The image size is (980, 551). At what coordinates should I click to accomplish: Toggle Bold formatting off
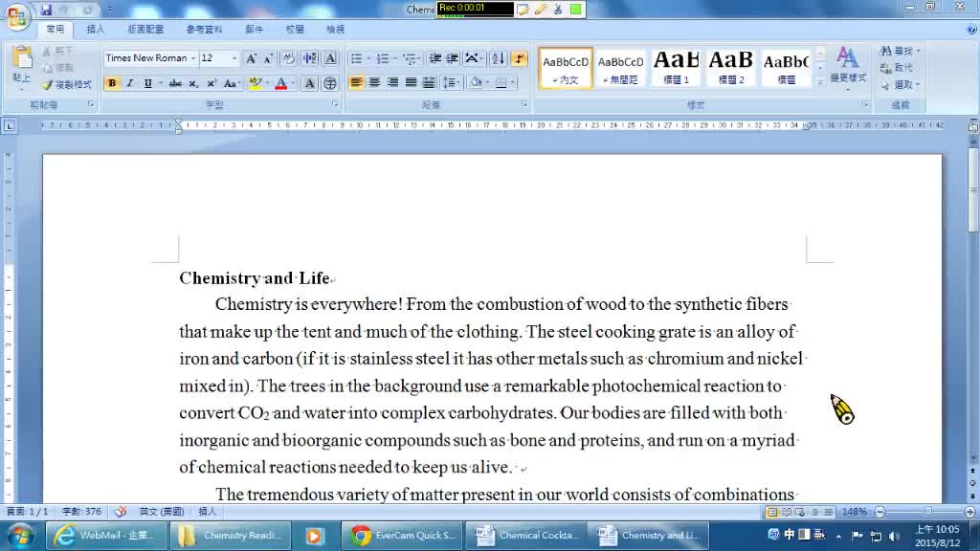pos(112,84)
